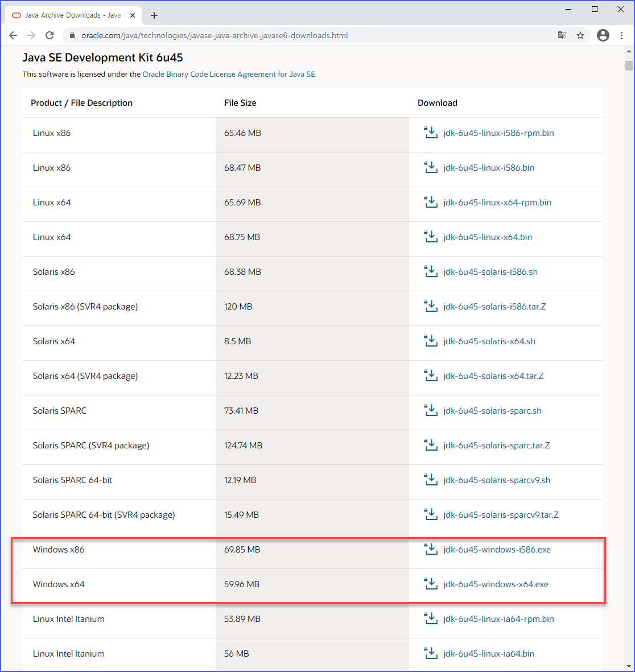Click the download icon for jdk-6u45-solaris-i586.tar.Z
This screenshot has height=672, width=635.
[x=431, y=307]
